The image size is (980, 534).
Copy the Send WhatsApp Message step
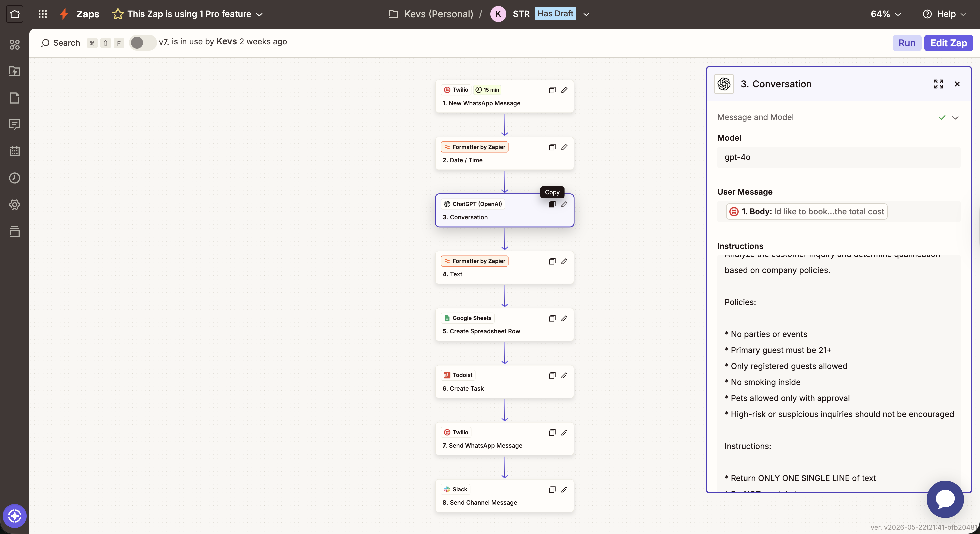point(552,432)
